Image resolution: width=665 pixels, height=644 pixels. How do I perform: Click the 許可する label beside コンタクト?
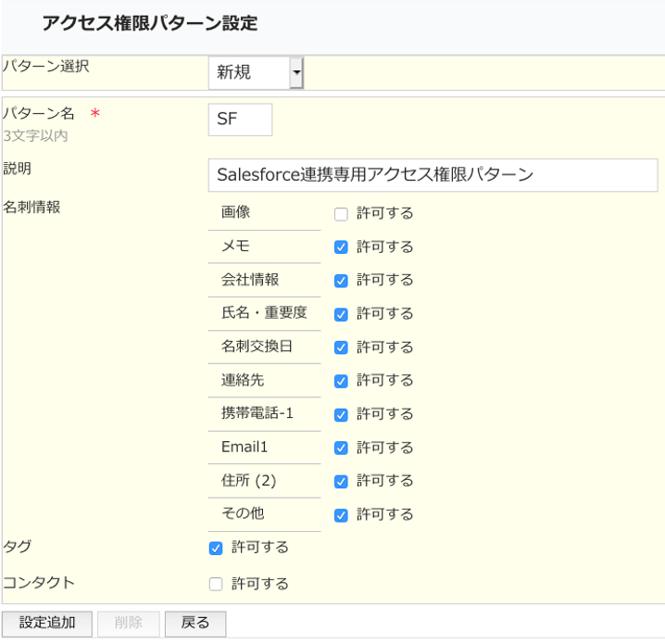pyautogui.click(x=259, y=584)
